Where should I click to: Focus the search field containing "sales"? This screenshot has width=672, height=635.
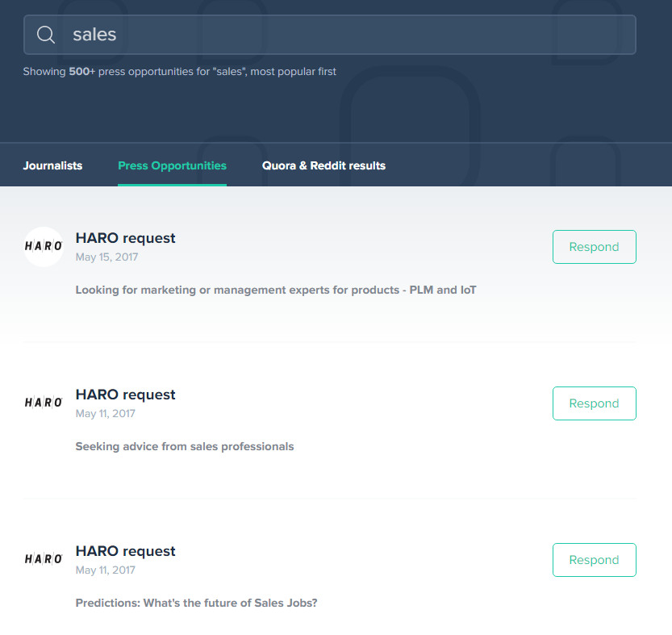(x=330, y=35)
